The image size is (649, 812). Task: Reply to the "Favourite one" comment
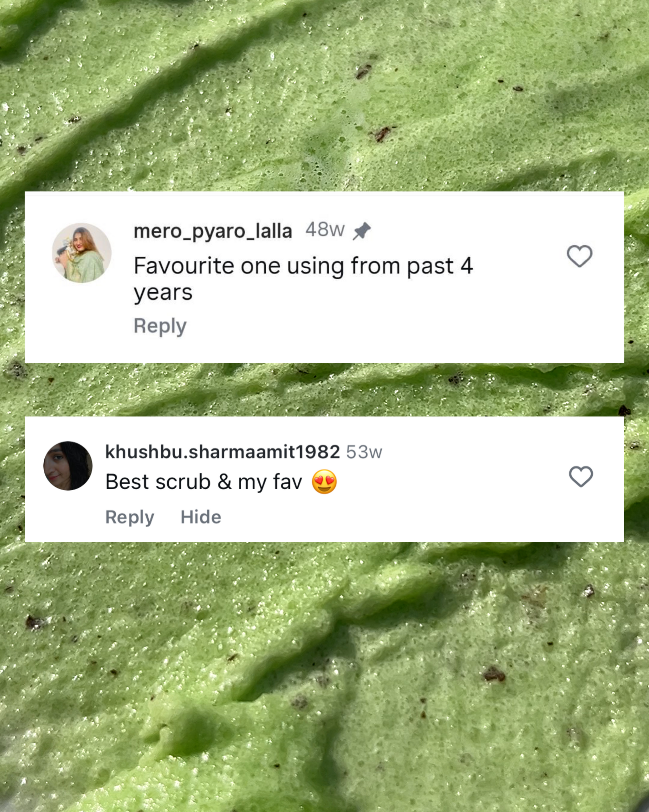(160, 326)
